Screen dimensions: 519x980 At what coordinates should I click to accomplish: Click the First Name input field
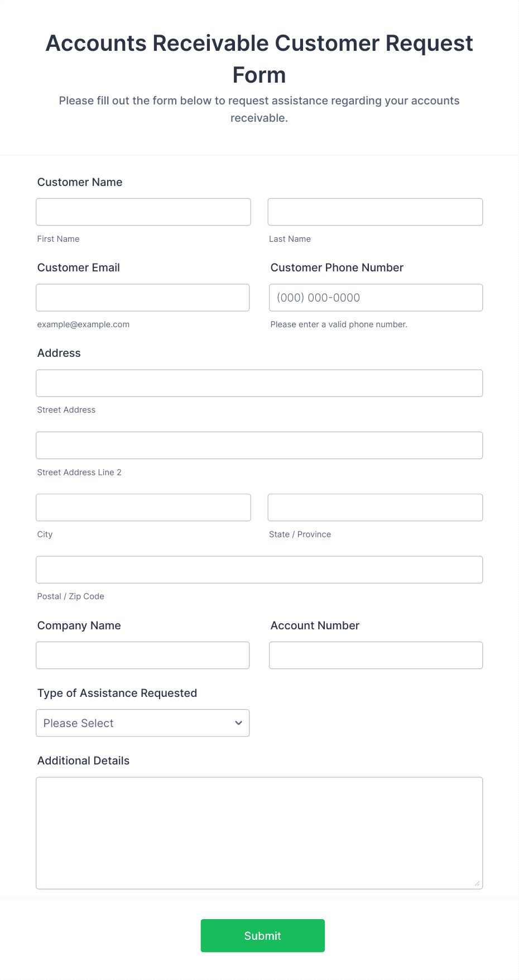143,212
